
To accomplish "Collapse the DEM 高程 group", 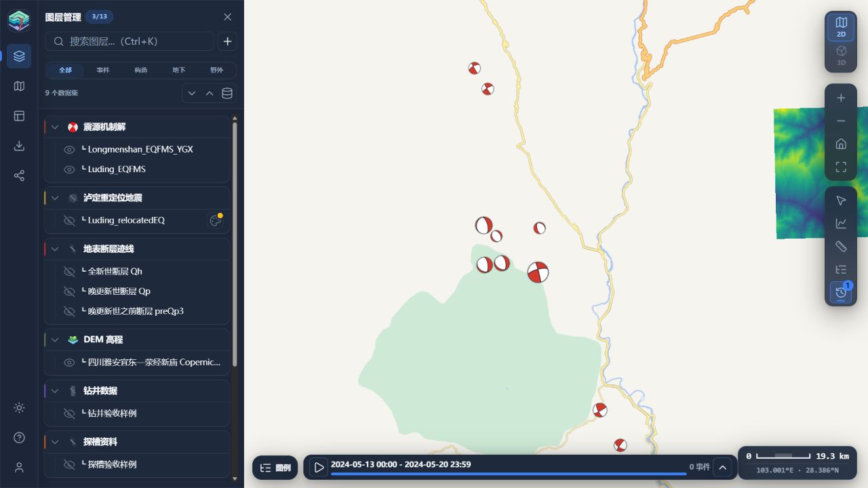I will pyautogui.click(x=55, y=340).
